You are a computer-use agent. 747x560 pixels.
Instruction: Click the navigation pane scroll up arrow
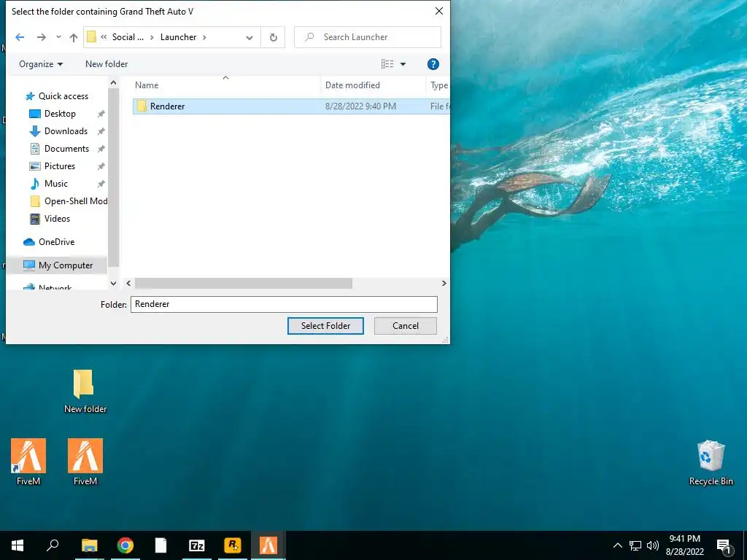113,83
